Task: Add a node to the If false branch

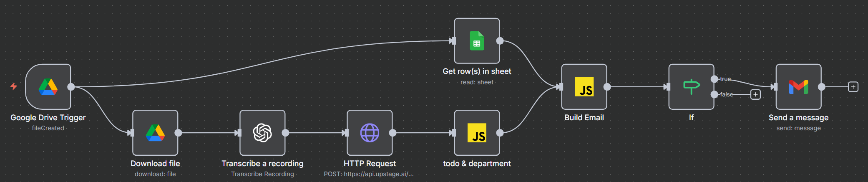Action: [x=755, y=95]
